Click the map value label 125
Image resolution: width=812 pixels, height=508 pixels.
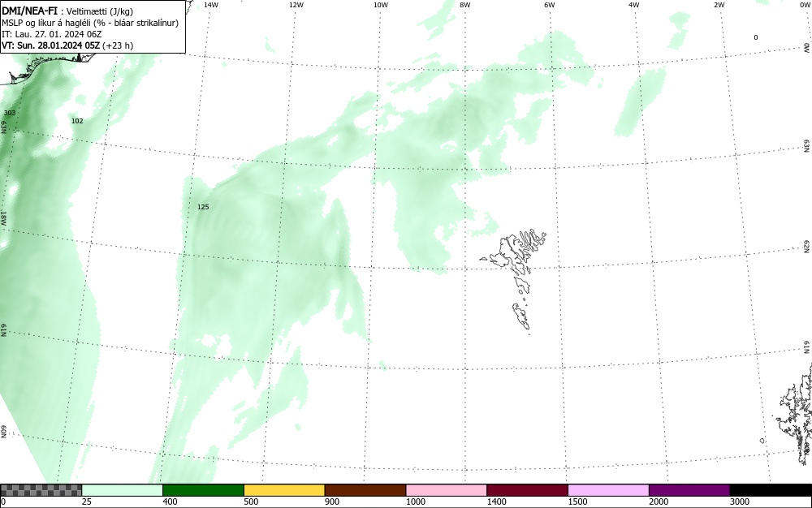203,207
